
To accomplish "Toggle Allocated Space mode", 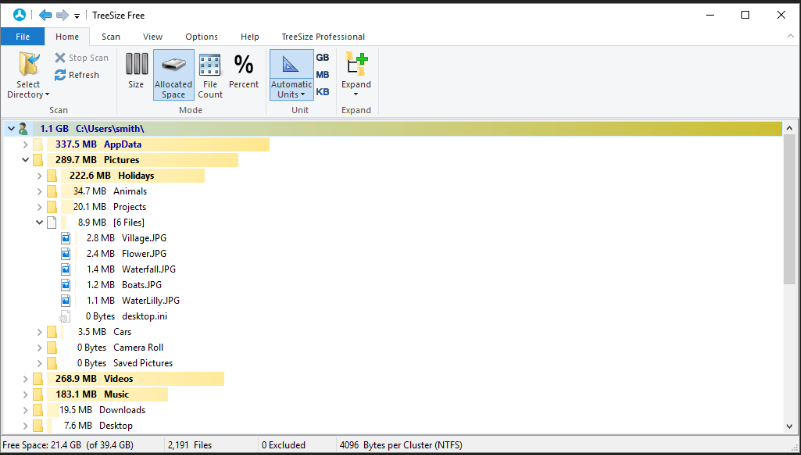I will click(174, 75).
